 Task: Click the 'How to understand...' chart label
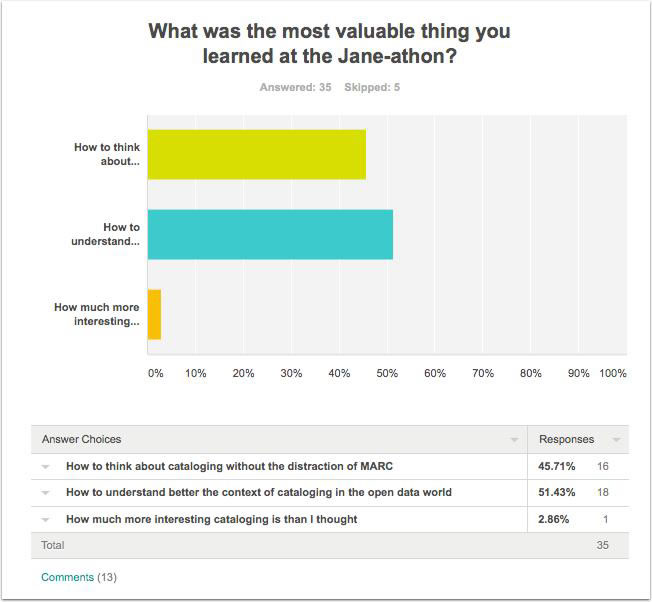[105, 234]
